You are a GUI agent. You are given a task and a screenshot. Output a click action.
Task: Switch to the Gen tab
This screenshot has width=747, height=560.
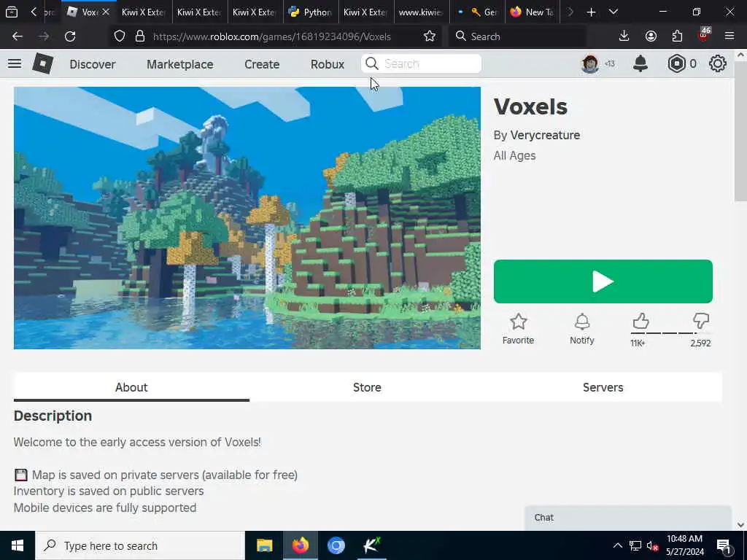click(x=478, y=12)
